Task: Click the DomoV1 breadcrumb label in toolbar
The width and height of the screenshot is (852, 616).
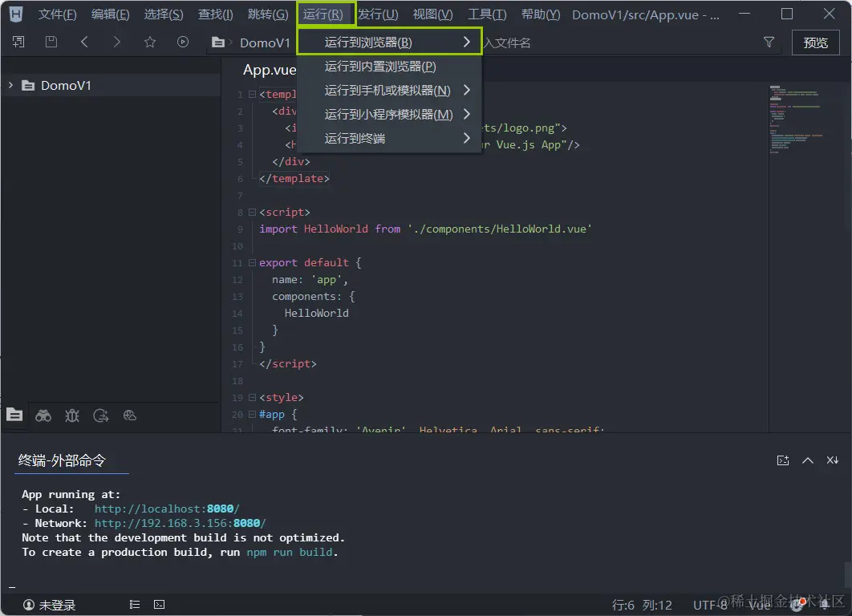Action: tap(266, 43)
